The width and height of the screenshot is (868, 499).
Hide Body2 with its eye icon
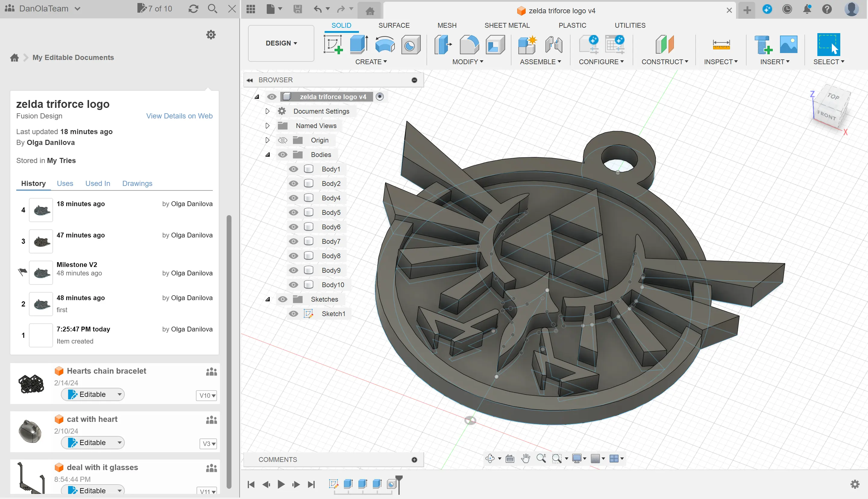293,183
